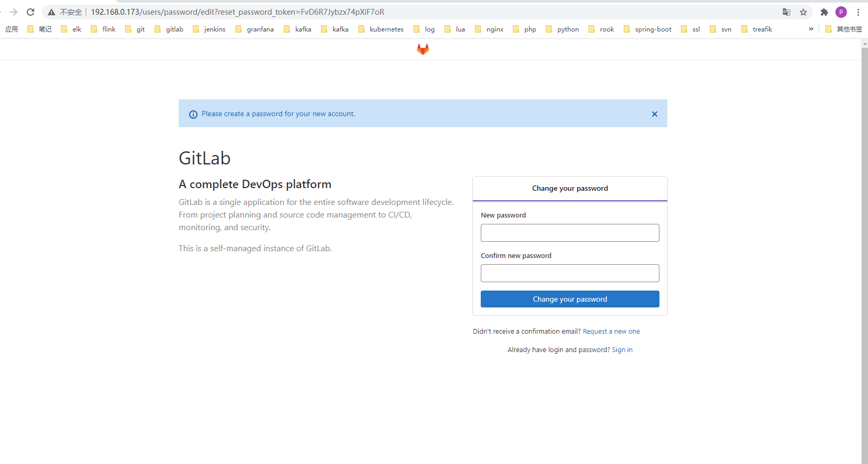
Task: Dismiss the blue password notice banner
Action: tap(655, 114)
